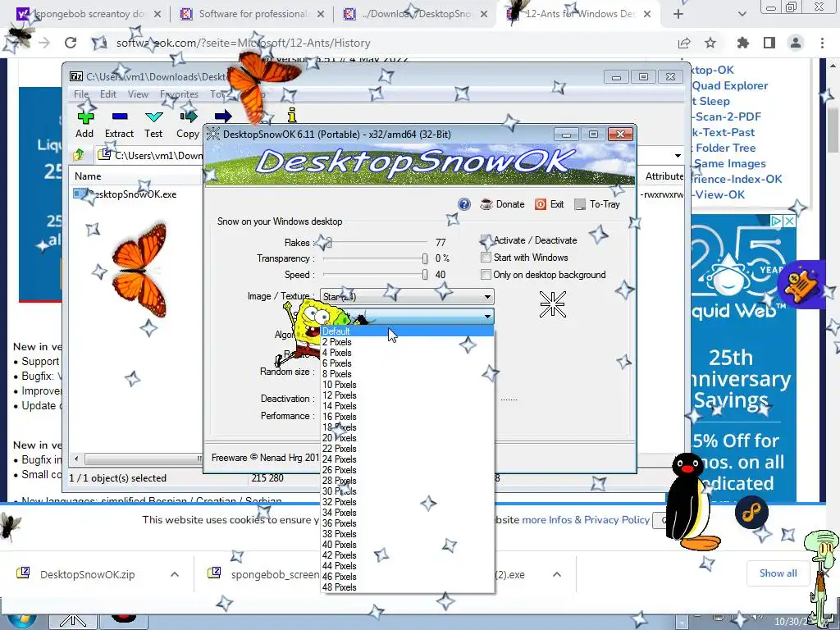Image resolution: width=840 pixels, height=630 pixels.
Task: Bookmark this page with star icon
Action: (x=710, y=43)
